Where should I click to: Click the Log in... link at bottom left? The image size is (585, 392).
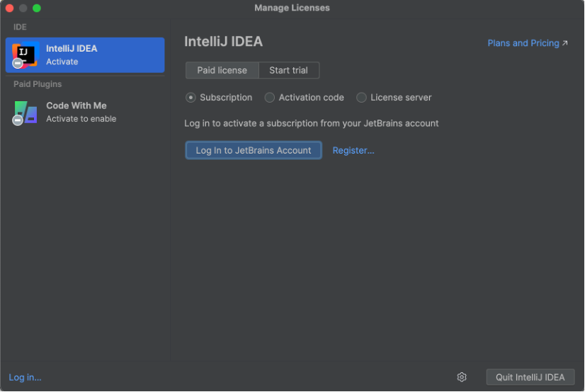coord(25,377)
